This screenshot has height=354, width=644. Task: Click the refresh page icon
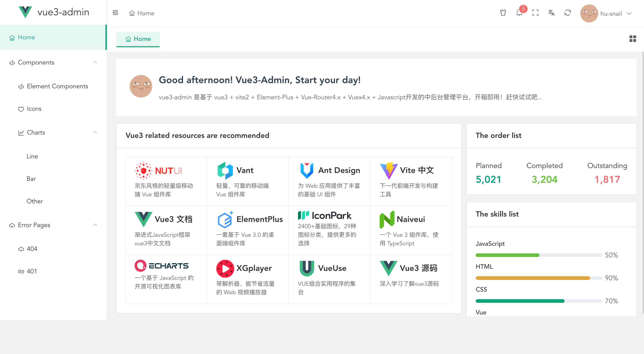[x=567, y=13]
